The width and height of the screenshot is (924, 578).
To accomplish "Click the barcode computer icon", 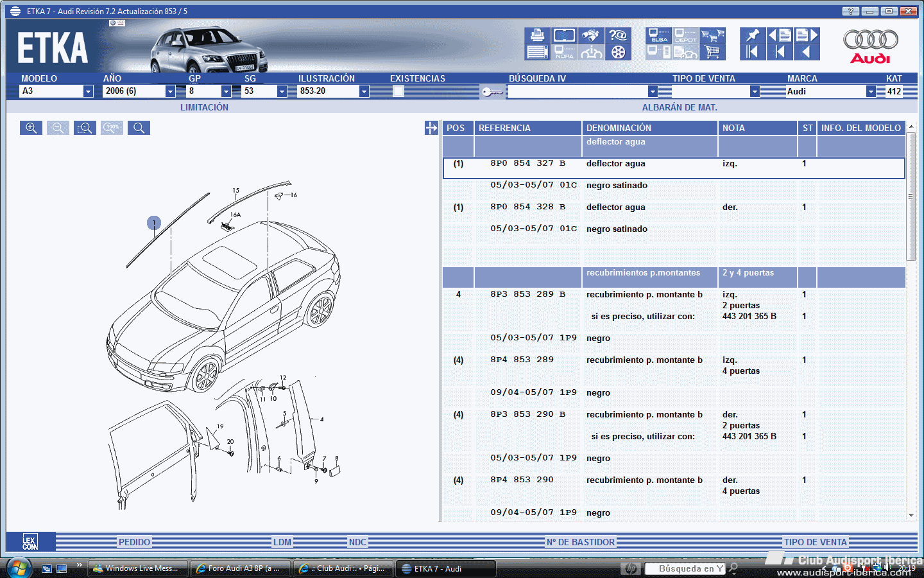I will [x=658, y=52].
